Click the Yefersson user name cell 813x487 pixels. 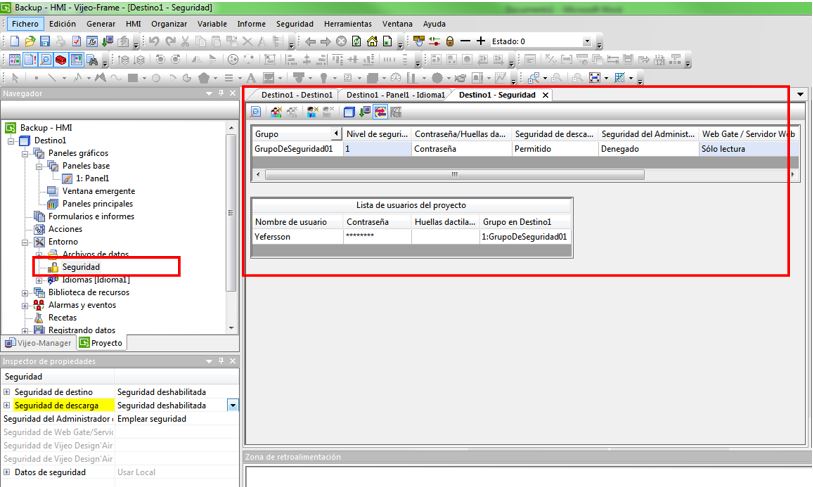coord(297,237)
